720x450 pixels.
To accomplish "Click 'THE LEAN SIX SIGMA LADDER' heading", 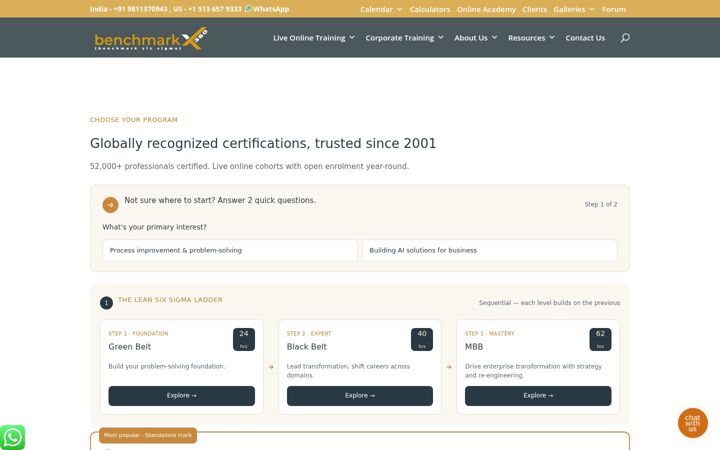I will click(170, 299).
